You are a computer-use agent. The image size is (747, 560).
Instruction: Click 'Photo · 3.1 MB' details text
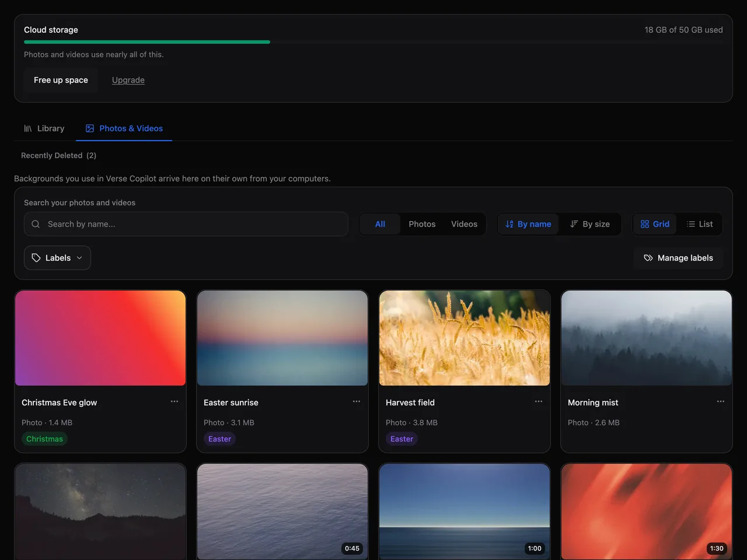pos(229,422)
